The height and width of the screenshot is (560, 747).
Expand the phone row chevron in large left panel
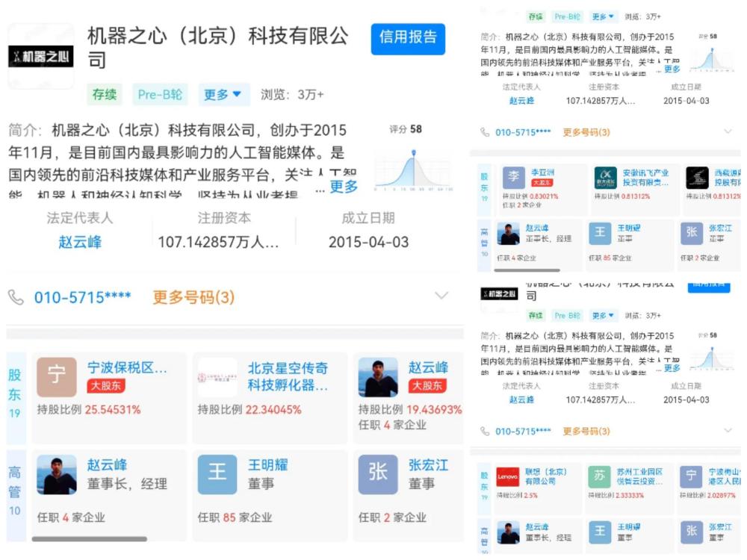pyautogui.click(x=441, y=296)
